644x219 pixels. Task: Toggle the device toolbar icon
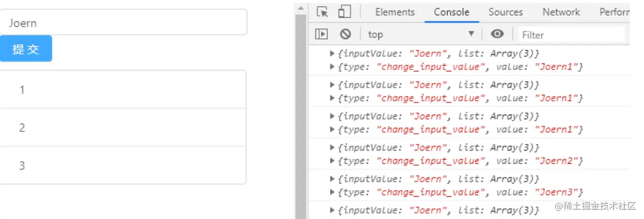345,12
